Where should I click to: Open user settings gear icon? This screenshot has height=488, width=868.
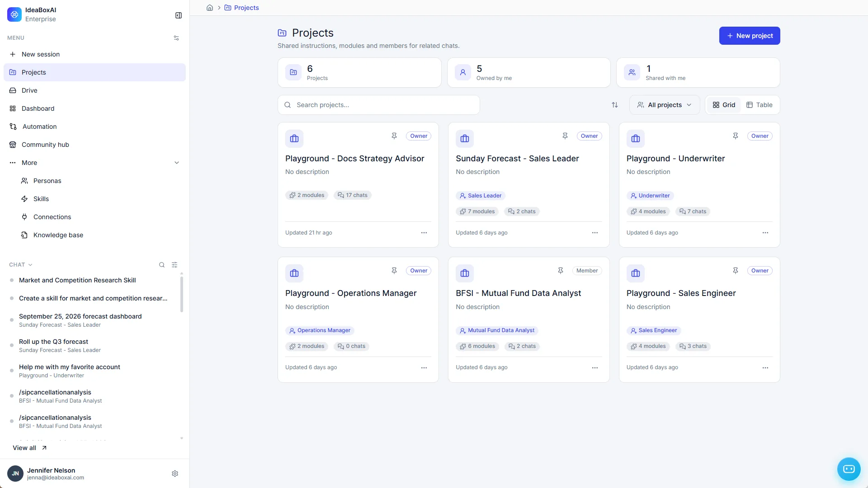pyautogui.click(x=175, y=474)
